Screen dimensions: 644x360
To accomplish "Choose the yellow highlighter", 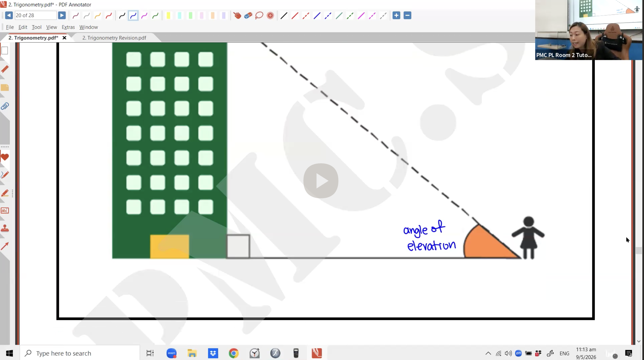I will [168, 16].
